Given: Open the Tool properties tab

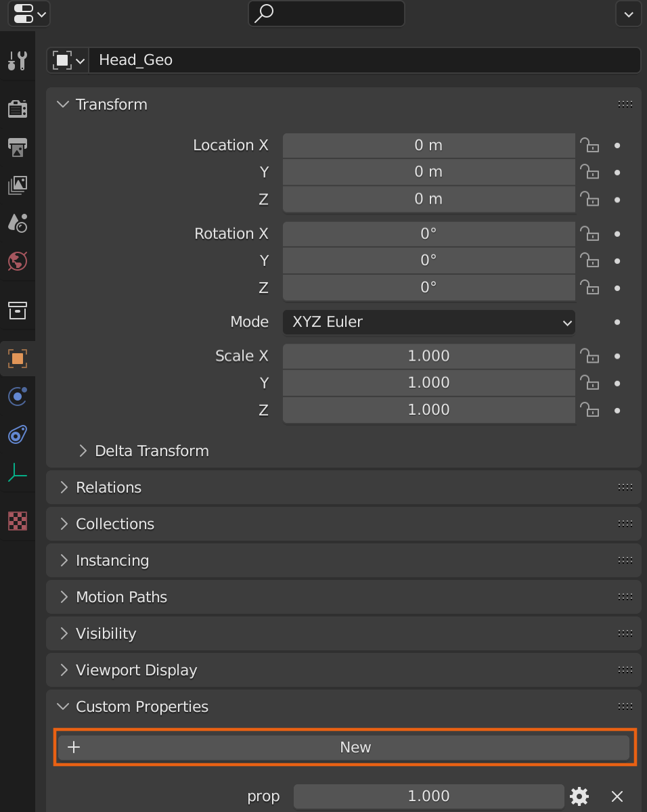Looking at the screenshot, I should (17, 61).
